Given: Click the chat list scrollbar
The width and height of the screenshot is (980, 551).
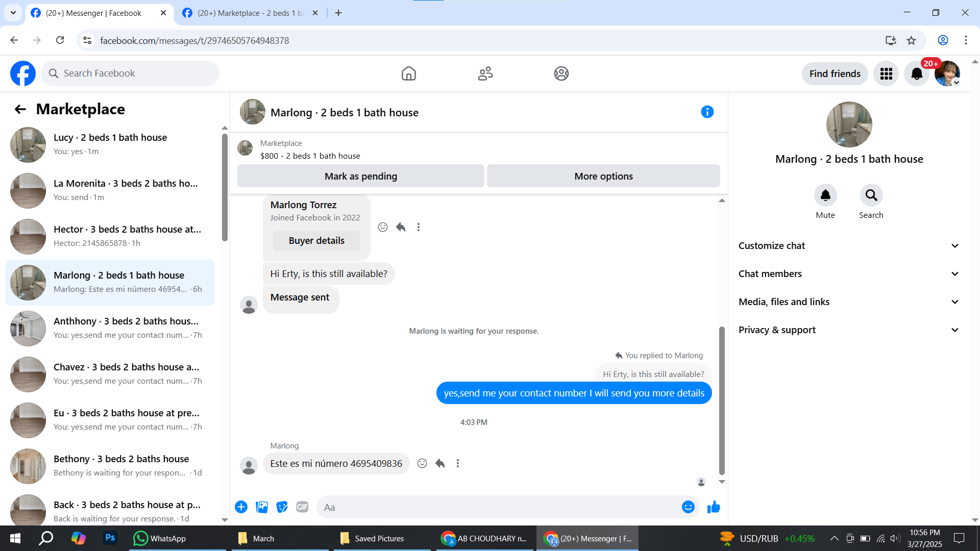Looking at the screenshot, I should pyautogui.click(x=225, y=187).
